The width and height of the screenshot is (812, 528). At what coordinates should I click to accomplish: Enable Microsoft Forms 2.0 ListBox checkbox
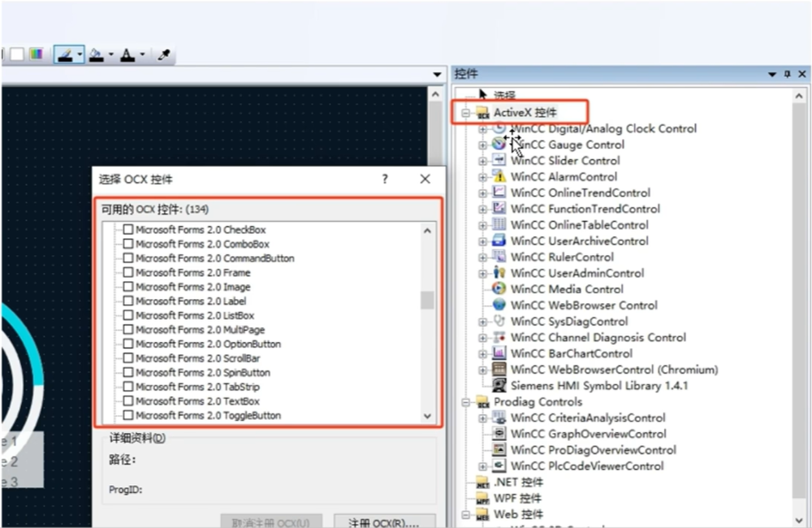tap(127, 315)
